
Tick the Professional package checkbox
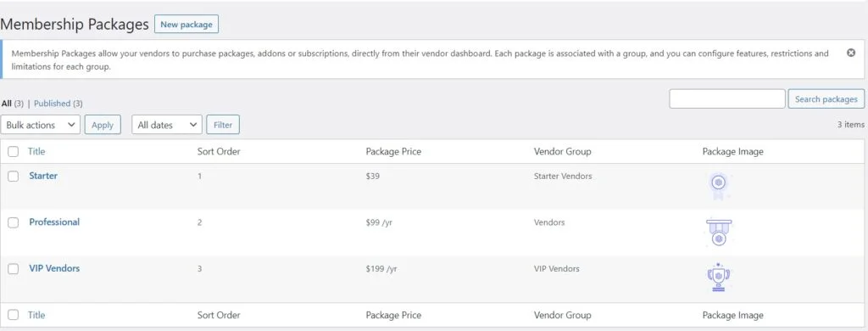pos(14,222)
